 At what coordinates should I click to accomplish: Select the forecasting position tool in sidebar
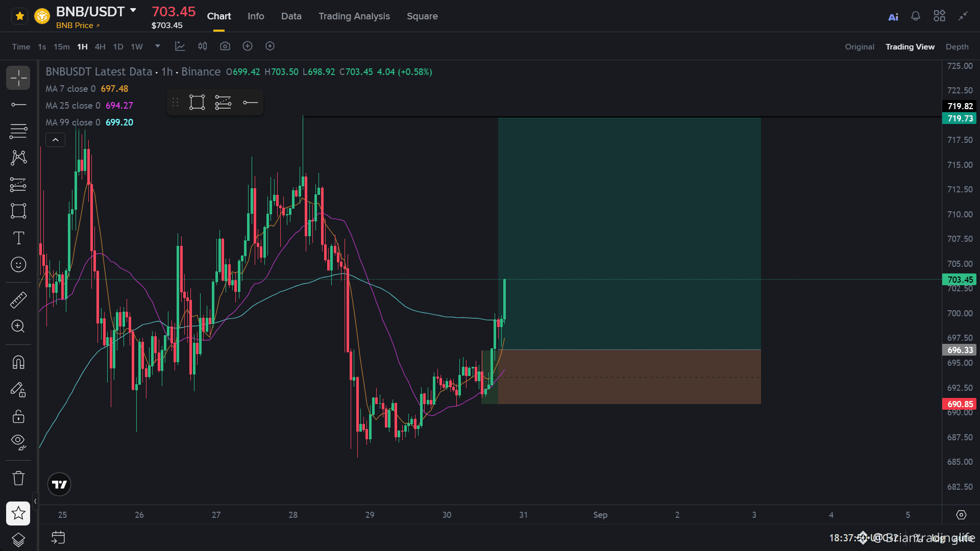[18, 184]
